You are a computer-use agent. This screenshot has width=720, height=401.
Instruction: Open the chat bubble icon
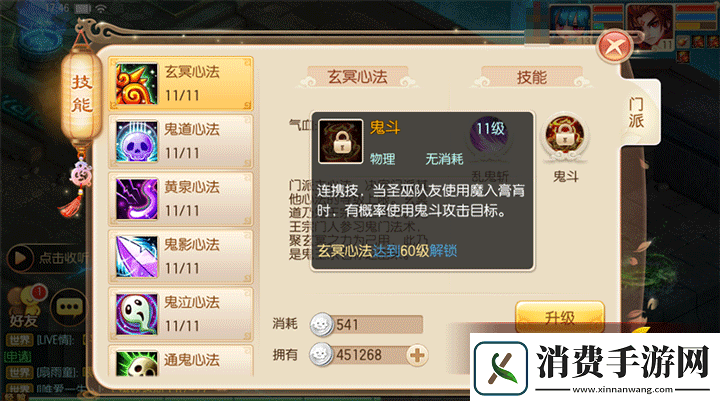tap(69, 307)
